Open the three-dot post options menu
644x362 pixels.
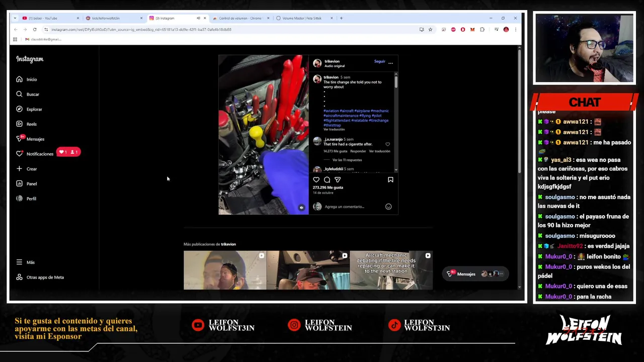(x=390, y=63)
